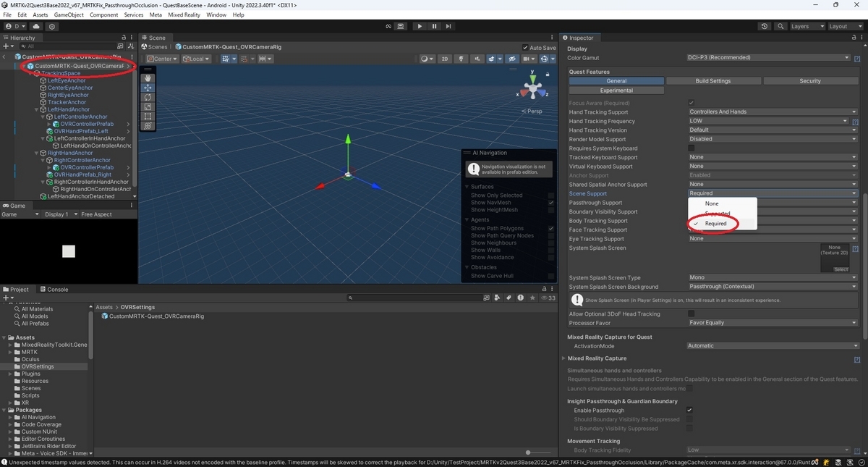Open the Layers dropdown
The width and height of the screenshot is (868, 467).
coord(806,26)
